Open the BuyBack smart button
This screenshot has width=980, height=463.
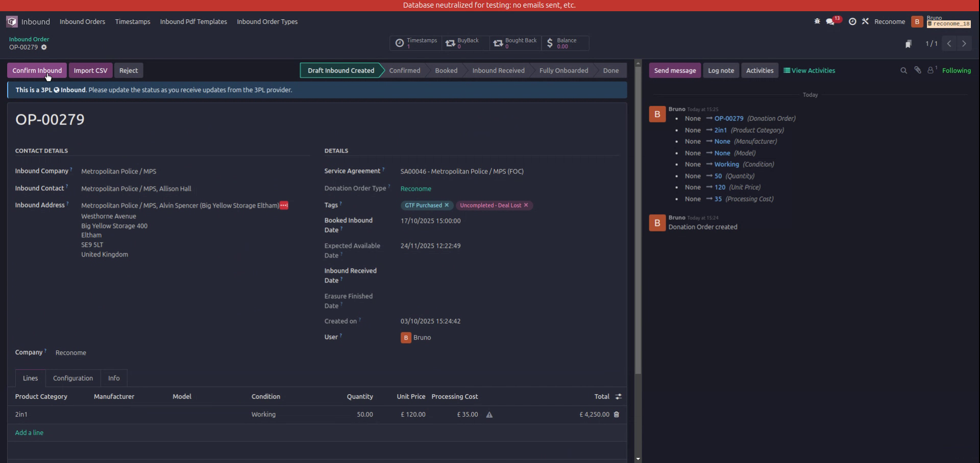click(x=464, y=43)
